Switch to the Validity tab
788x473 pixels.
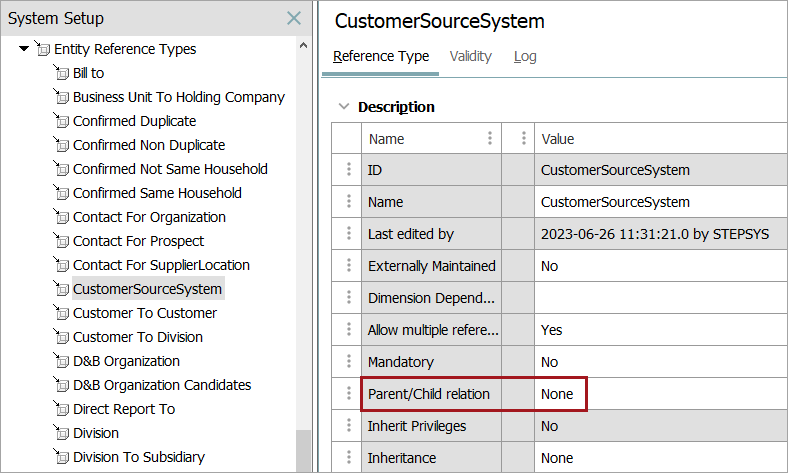point(470,56)
